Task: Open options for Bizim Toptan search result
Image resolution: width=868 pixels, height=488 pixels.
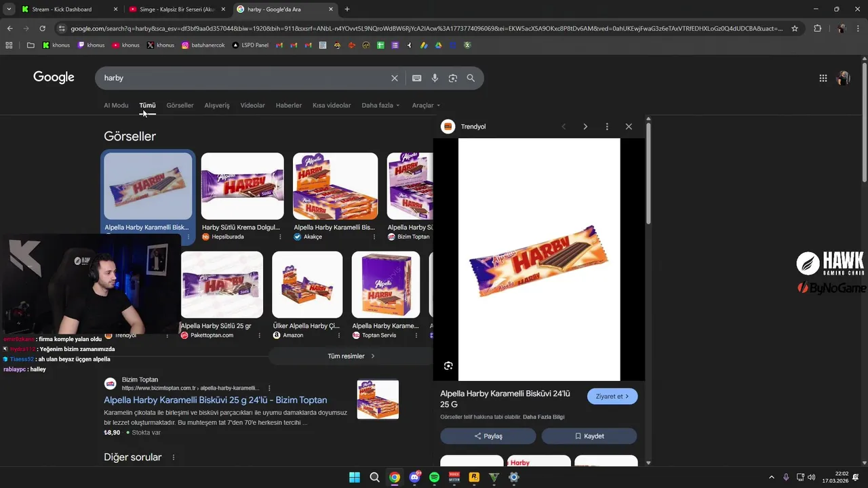Action: (269, 388)
